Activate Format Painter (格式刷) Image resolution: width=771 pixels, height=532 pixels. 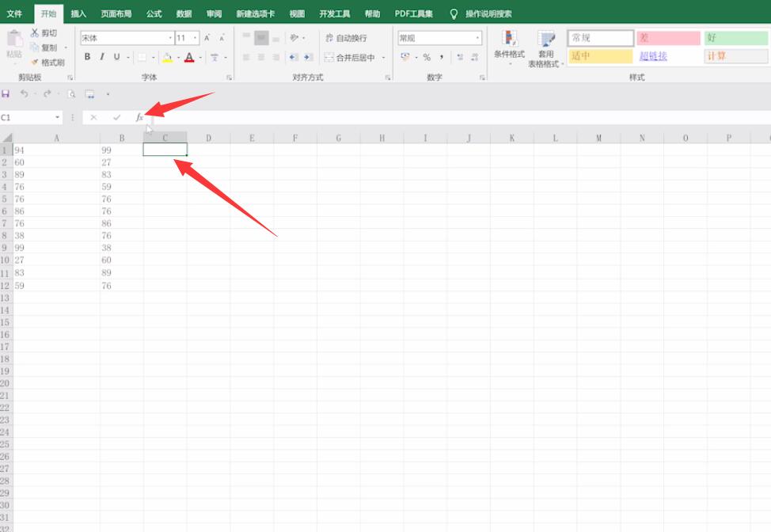[x=47, y=63]
